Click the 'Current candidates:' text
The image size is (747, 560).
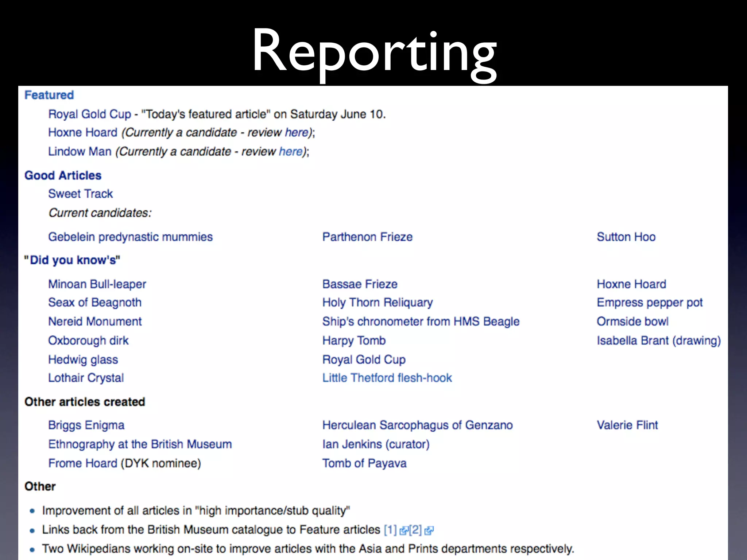(100, 213)
